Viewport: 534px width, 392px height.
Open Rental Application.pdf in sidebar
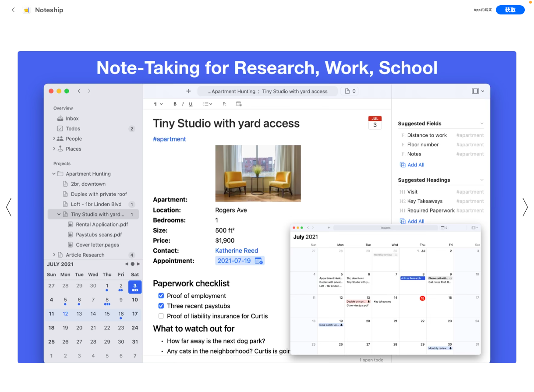coord(102,224)
